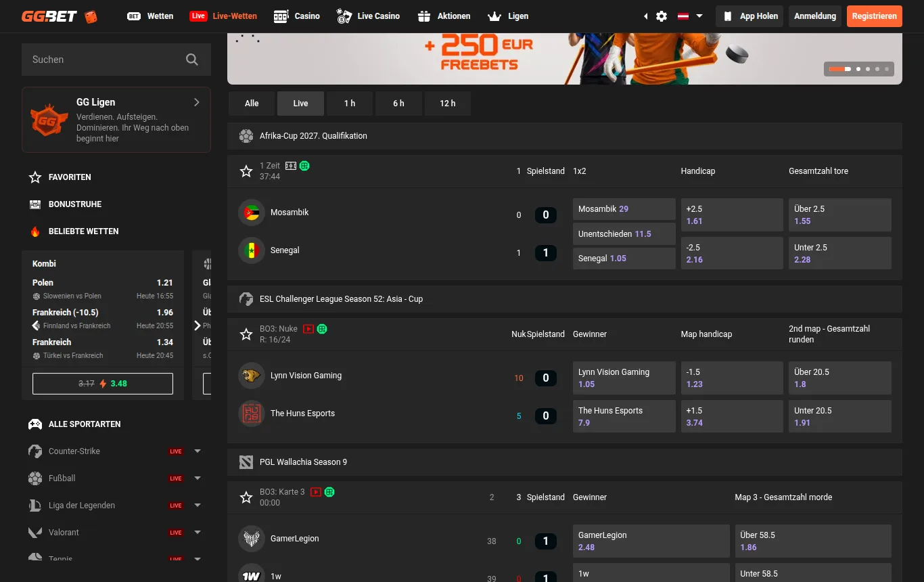
Task: Open the pitch tracker icon for Mosambik match
Action: coord(291,166)
